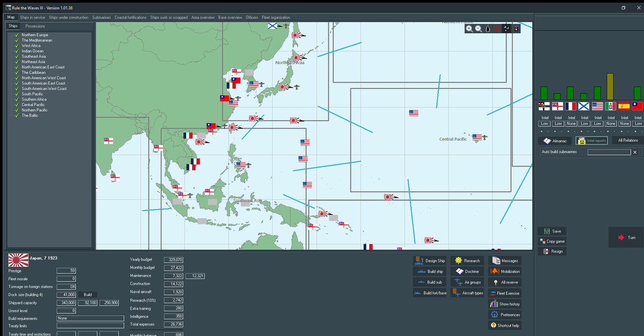This screenshot has height=336, width=644.
Task: Click the Spanish flag in relations panel
Action: (624, 106)
